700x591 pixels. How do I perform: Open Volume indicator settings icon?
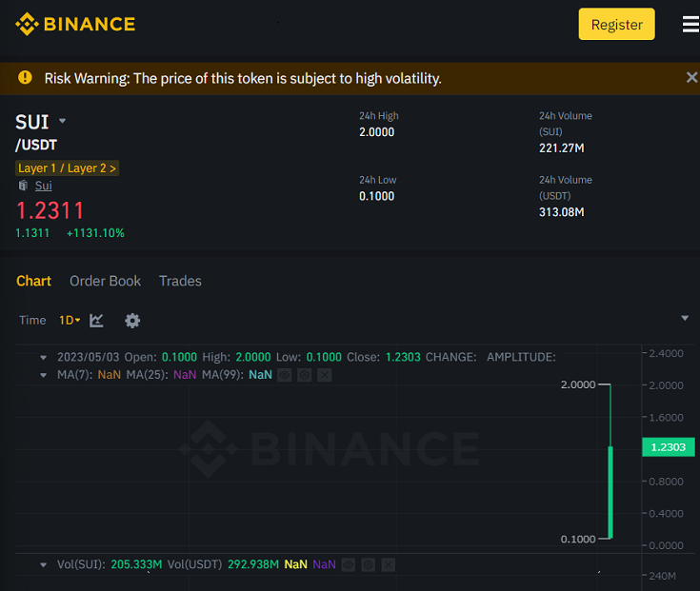click(368, 564)
